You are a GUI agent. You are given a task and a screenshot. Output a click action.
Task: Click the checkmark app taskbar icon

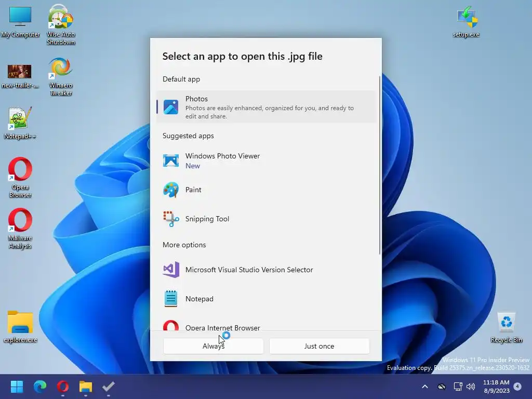tap(109, 387)
